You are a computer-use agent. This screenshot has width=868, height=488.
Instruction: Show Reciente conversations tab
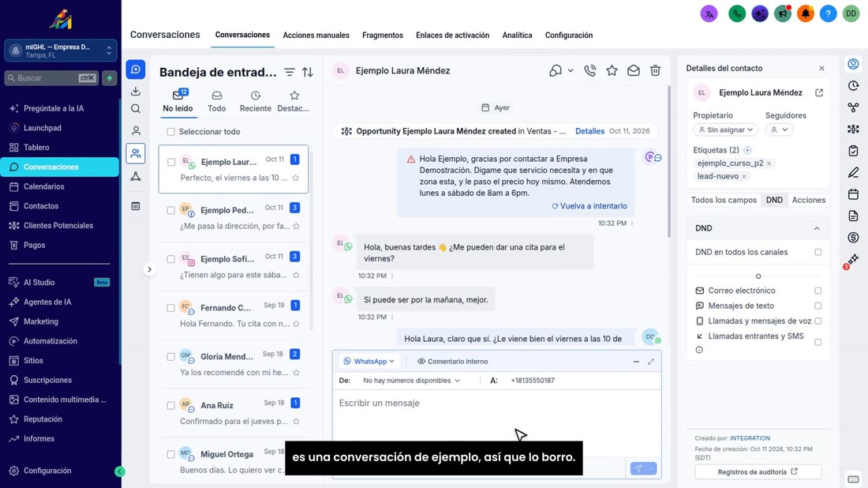[255, 102]
